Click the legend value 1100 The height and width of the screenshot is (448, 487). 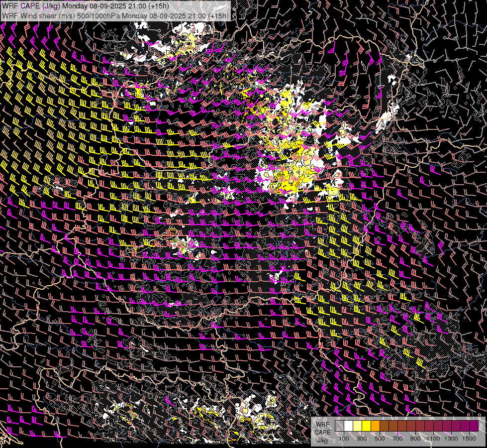pos(433,439)
